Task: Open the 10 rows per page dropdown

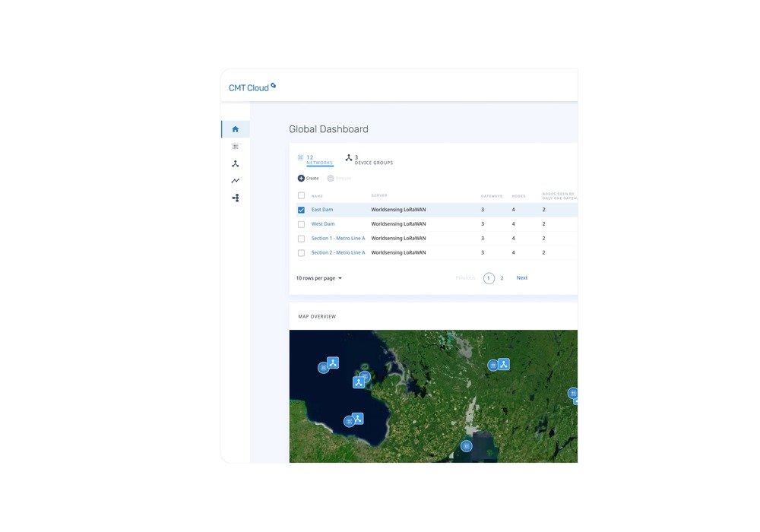Action: click(x=319, y=278)
